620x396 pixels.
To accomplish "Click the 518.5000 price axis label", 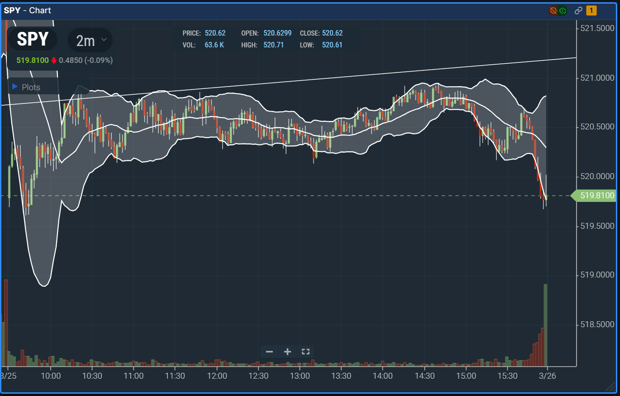I will (597, 324).
